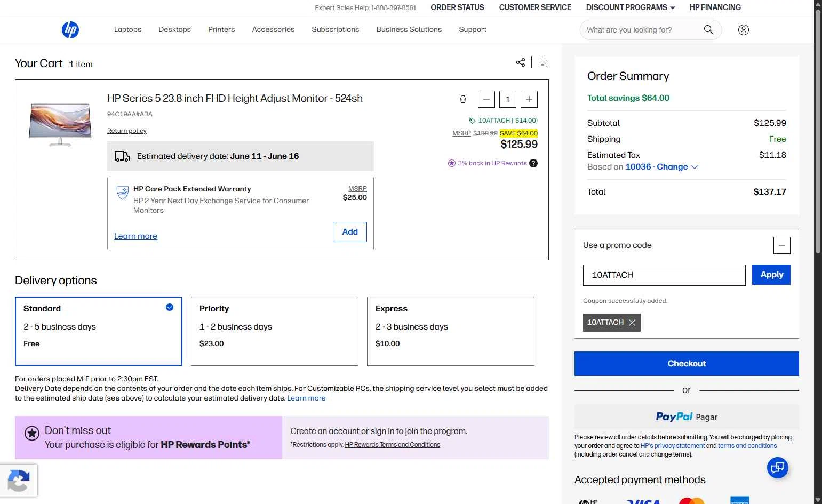Share the cart via share icon
Image resolution: width=822 pixels, height=504 pixels.
pyautogui.click(x=521, y=62)
